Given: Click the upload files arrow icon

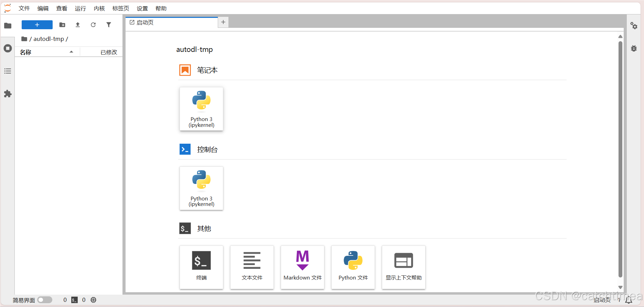Looking at the screenshot, I should click(78, 25).
